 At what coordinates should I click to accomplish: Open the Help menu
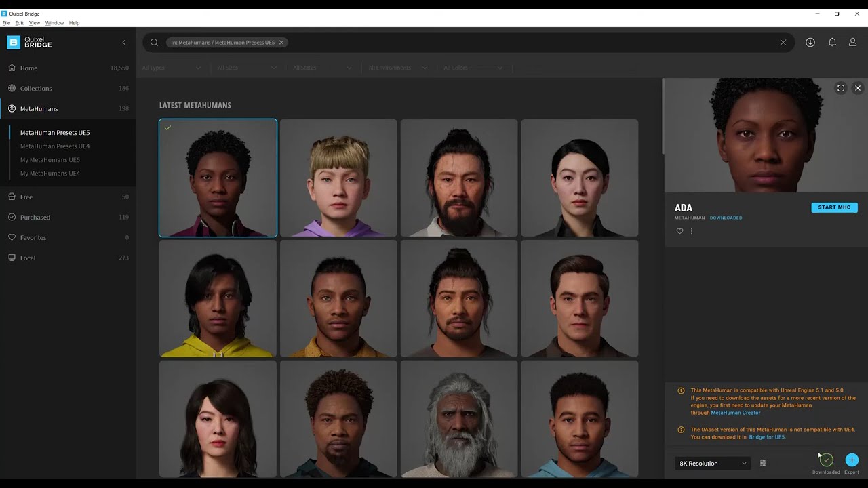click(x=74, y=23)
